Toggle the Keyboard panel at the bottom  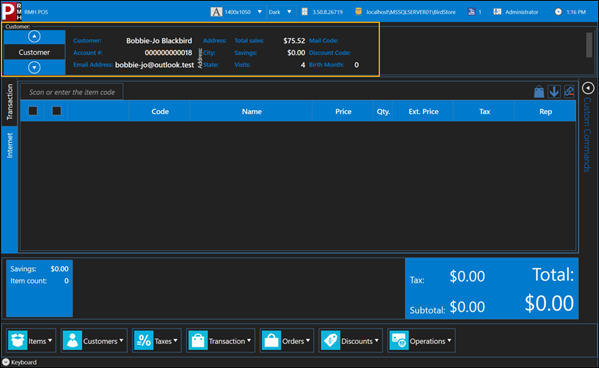pyautogui.click(x=19, y=362)
